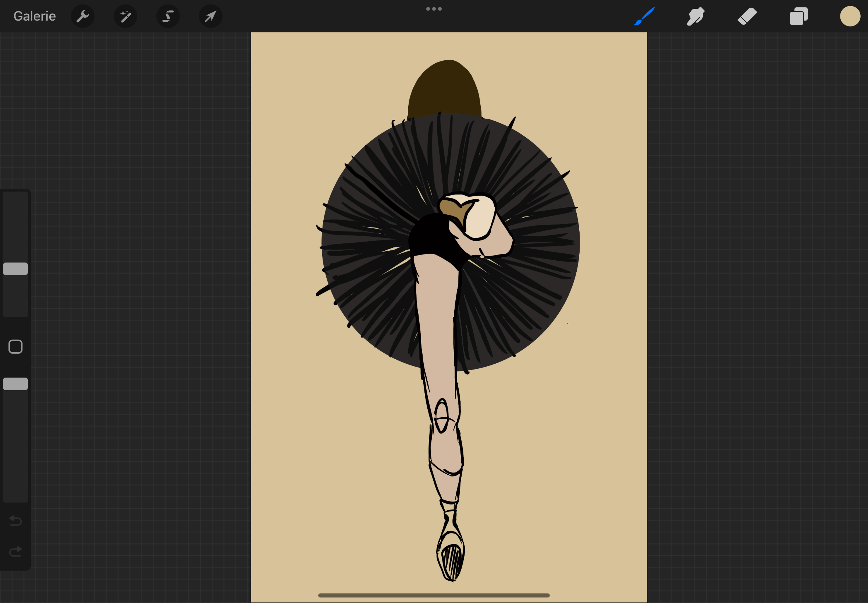The image size is (868, 603).
Task: Open the Actions wrench menu
Action: (x=83, y=16)
